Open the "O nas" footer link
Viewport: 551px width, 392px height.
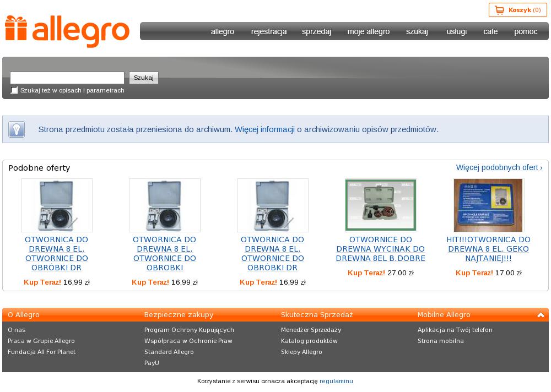pos(17,330)
